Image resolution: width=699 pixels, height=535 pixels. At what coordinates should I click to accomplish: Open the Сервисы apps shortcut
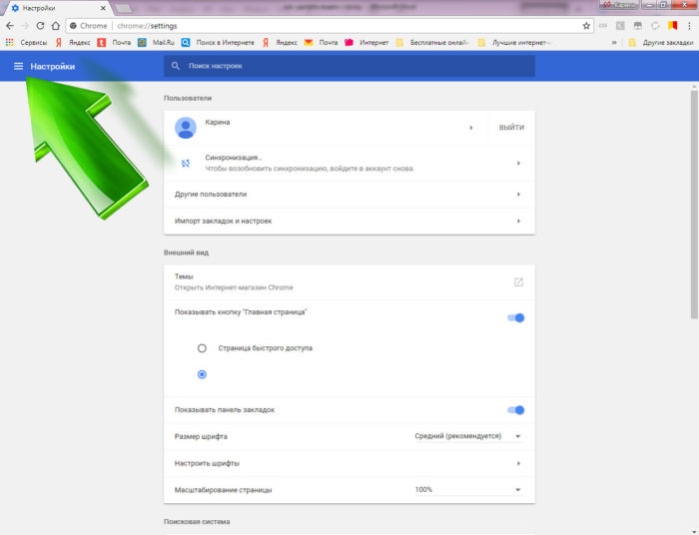pyautogui.click(x=26, y=43)
